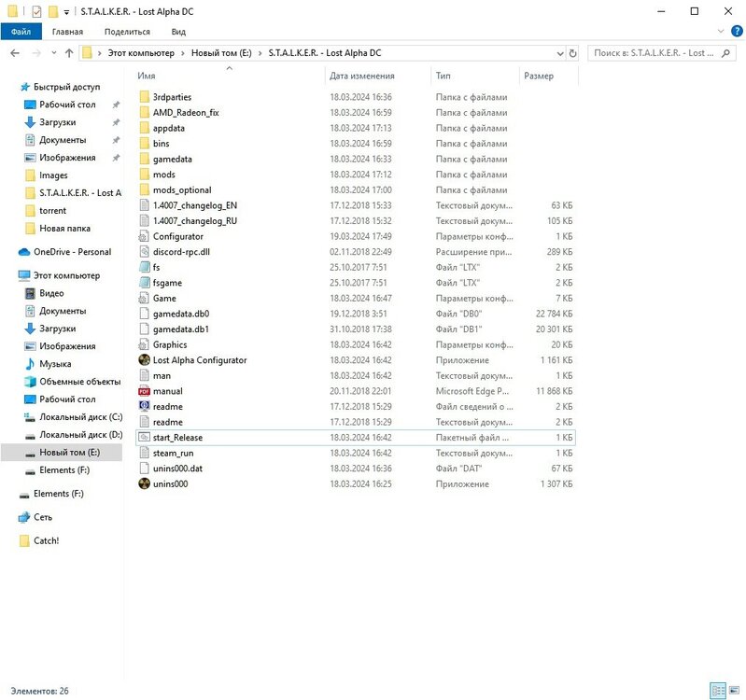
Task: Open the Quick Access Toolbar customize dropdown
Action: (66, 12)
